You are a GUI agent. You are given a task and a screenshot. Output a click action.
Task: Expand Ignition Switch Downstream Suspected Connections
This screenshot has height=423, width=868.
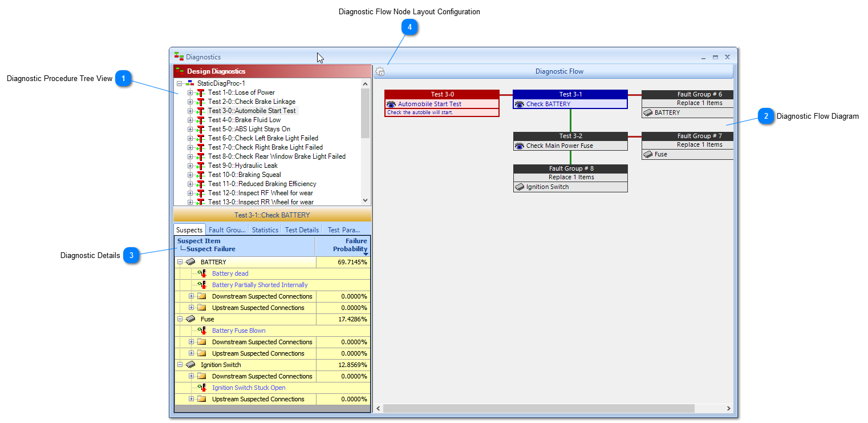tap(192, 376)
